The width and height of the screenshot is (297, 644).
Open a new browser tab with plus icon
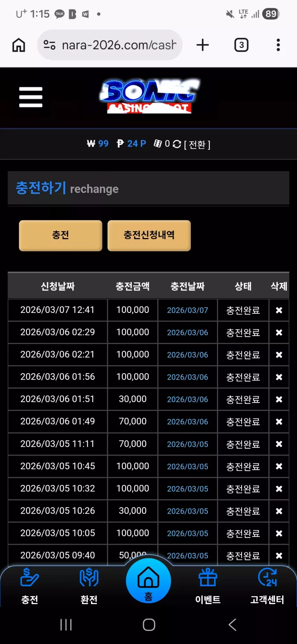(203, 45)
